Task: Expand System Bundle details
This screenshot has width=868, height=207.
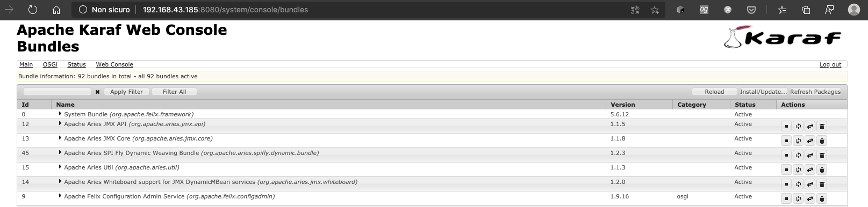Action: click(60, 114)
